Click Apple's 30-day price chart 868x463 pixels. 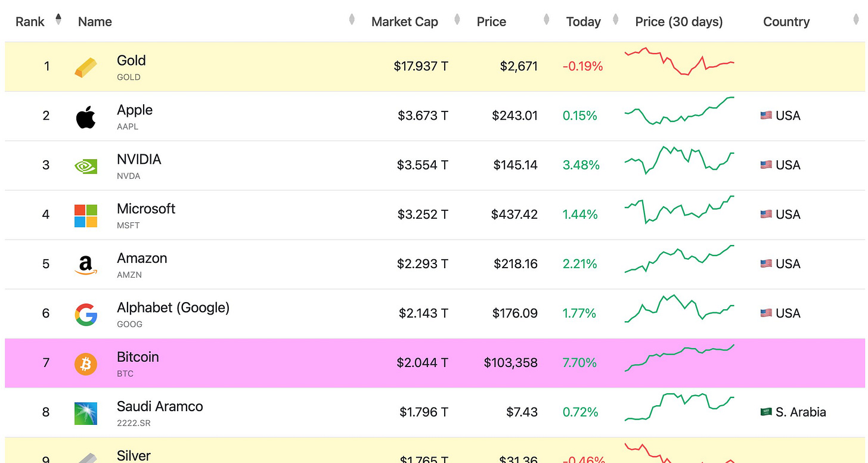click(x=680, y=110)
